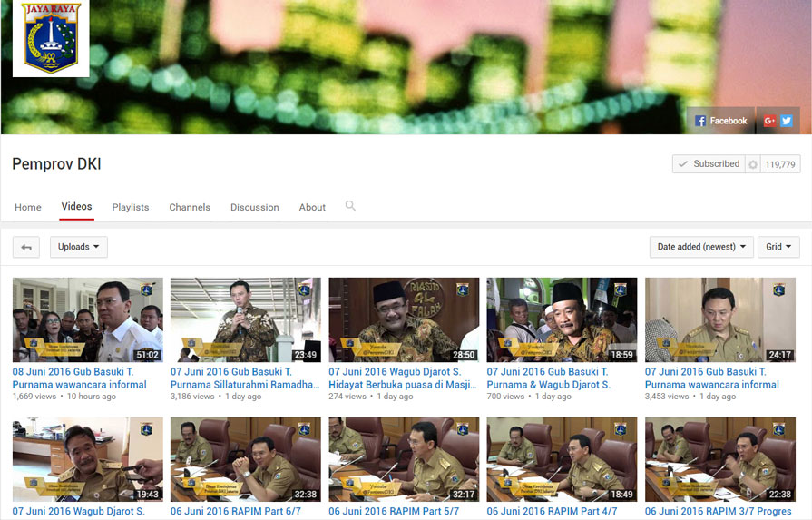Image resolution: width=812 pixels, height=520 pixels.
Task: Go to the Playlists tab
Action: (x=131, y=207)
